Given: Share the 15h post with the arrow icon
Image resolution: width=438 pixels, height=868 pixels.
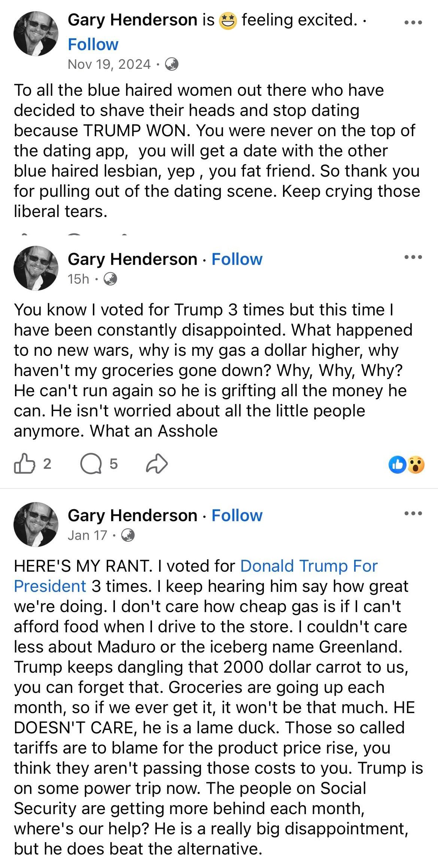Looking at the screenshot, I should tap(156, 464).
